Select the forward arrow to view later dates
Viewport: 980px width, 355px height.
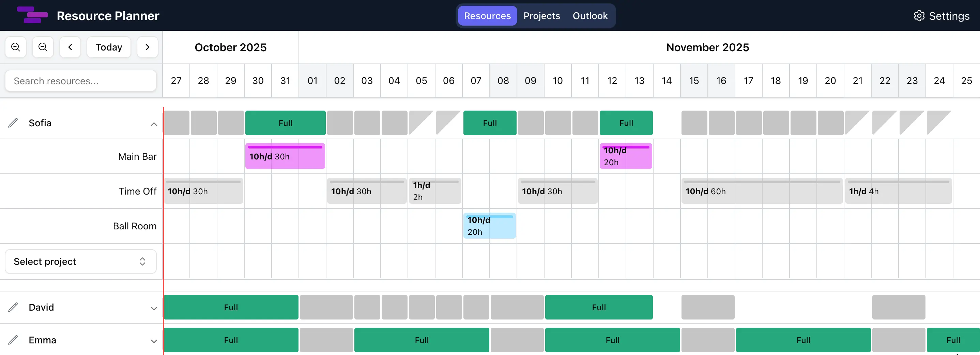(147, 47)
